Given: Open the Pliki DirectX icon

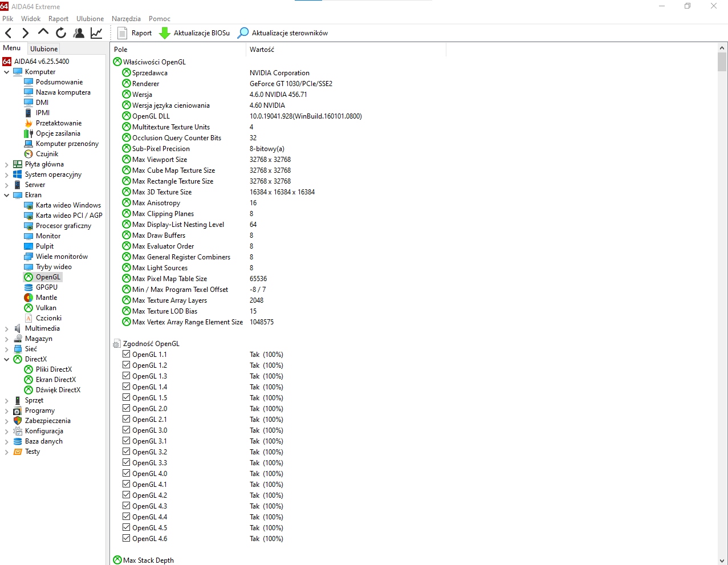Looking at the screenshot, I should click(x=29, y=369).
